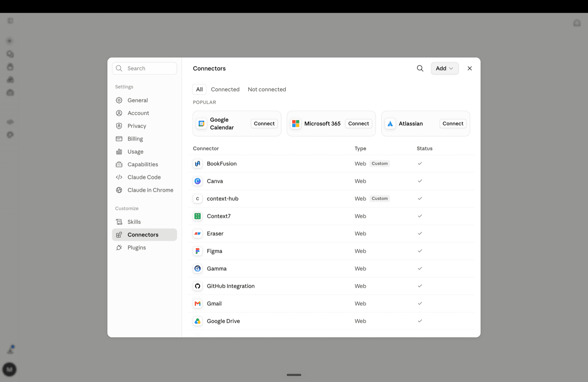Viewport: 588px width, 382px height.
Task: Click the magnifier icon beside Add button
Action: tap(420, 68)
